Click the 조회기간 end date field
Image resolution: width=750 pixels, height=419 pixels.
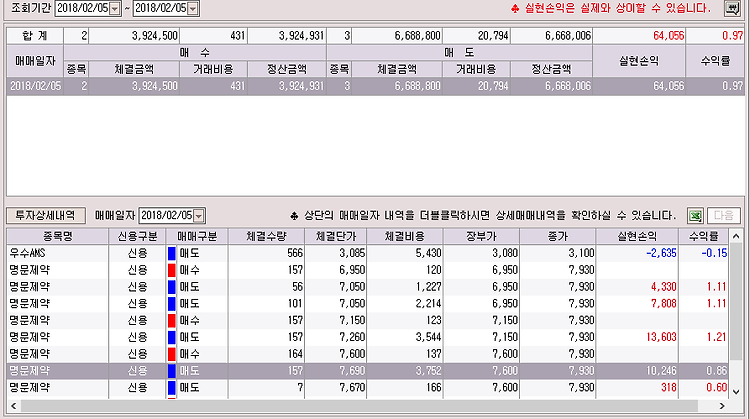pos(160,8)
